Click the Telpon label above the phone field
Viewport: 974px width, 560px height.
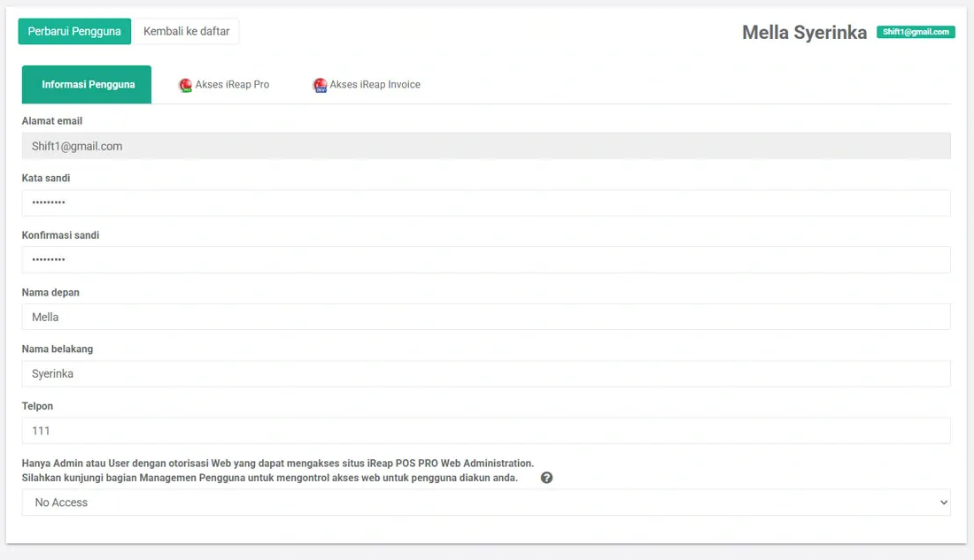(x=37, y=405)
